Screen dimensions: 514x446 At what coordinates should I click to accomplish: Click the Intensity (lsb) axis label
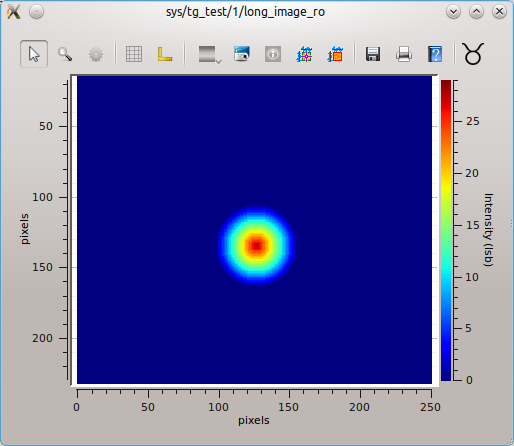point(488,230)
